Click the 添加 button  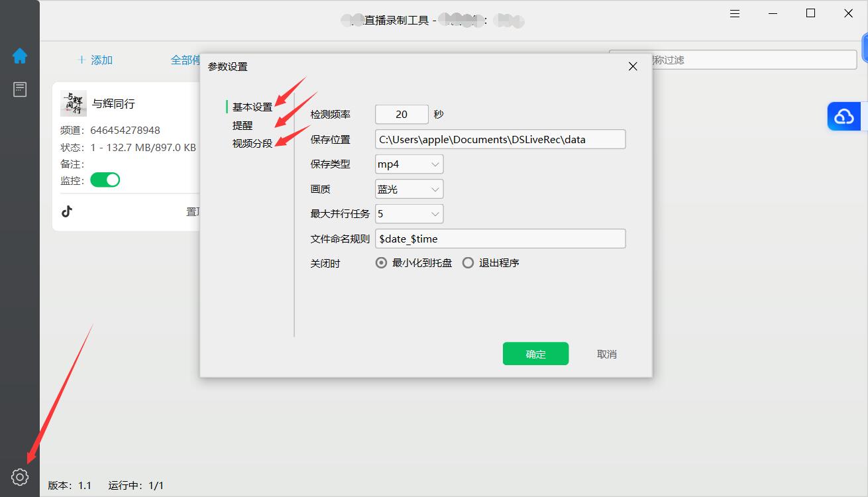click(95, 60)
